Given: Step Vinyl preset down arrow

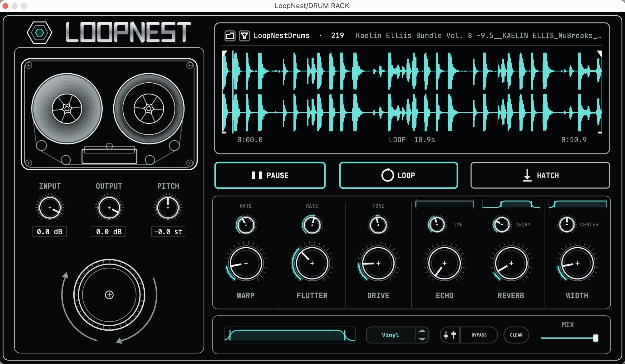Looking at the screenshot, I should [x=422, y=339].
